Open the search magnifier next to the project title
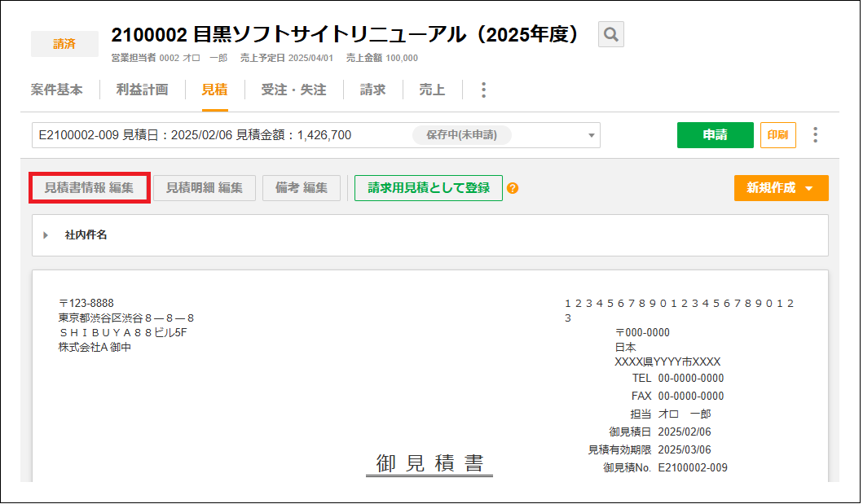This screenshot has height=504, width=863. 610,35
